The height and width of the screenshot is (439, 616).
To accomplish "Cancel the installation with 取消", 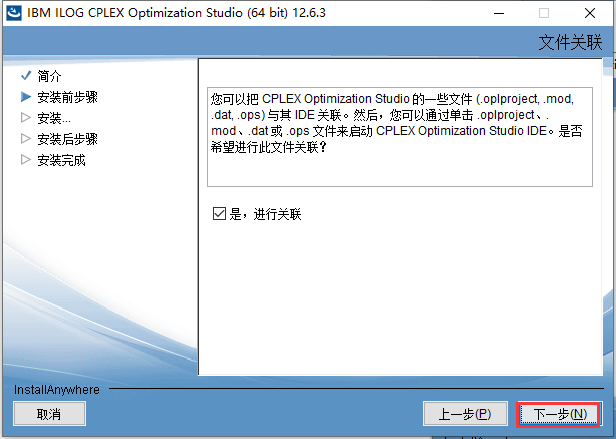I will (49, 414).
